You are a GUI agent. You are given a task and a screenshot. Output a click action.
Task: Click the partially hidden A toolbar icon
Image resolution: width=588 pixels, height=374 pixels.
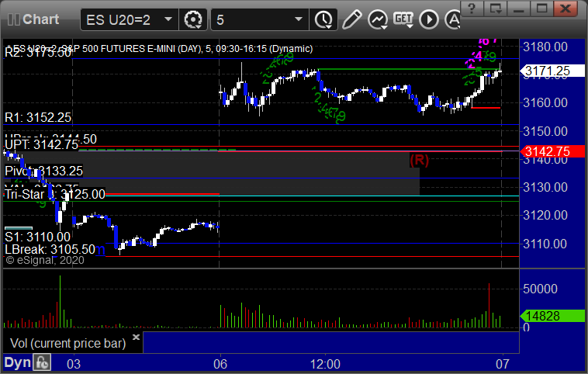452,19
